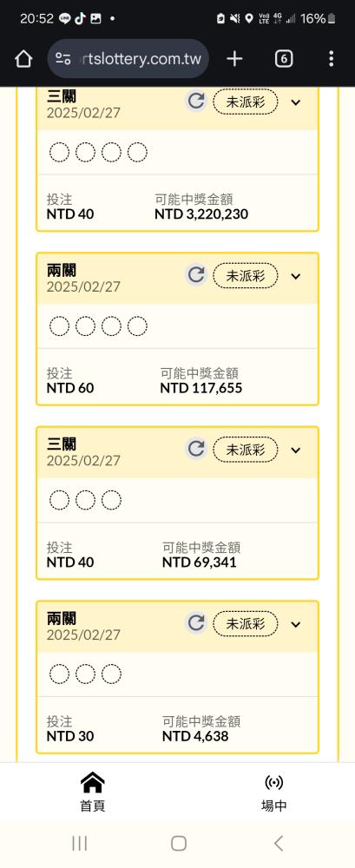Tap 未派彩 status on NTD 4,638 bet

coord(246,624)
